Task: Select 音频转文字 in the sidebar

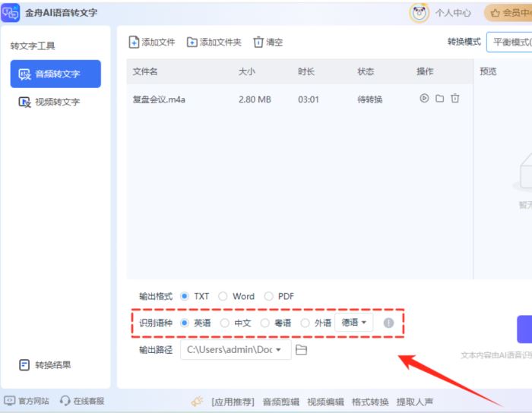Action: (x=55, y=74)
